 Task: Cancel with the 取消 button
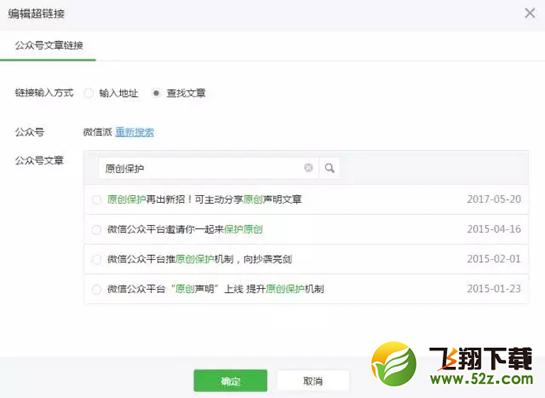tap(313, 381)
